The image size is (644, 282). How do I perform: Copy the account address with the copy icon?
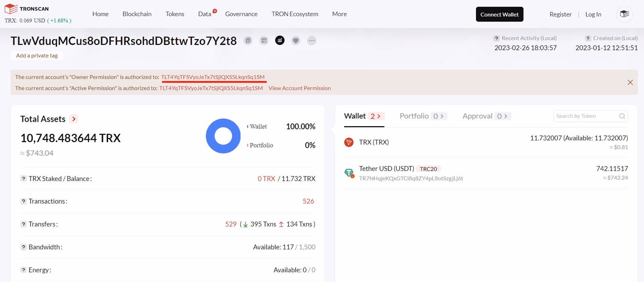[x=248, y=41]
